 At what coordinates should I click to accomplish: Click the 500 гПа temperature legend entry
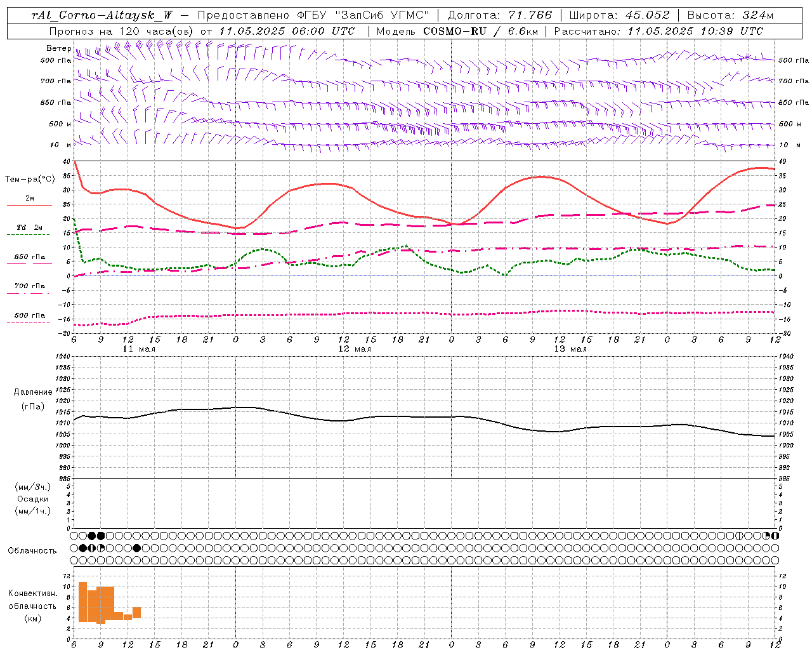[x=29, y=317]
